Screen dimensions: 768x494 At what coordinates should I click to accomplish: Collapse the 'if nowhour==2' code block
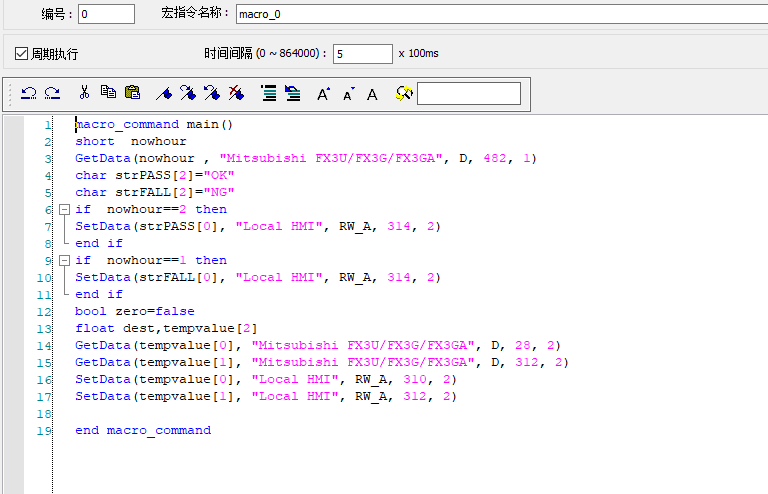tap(65, 210)
